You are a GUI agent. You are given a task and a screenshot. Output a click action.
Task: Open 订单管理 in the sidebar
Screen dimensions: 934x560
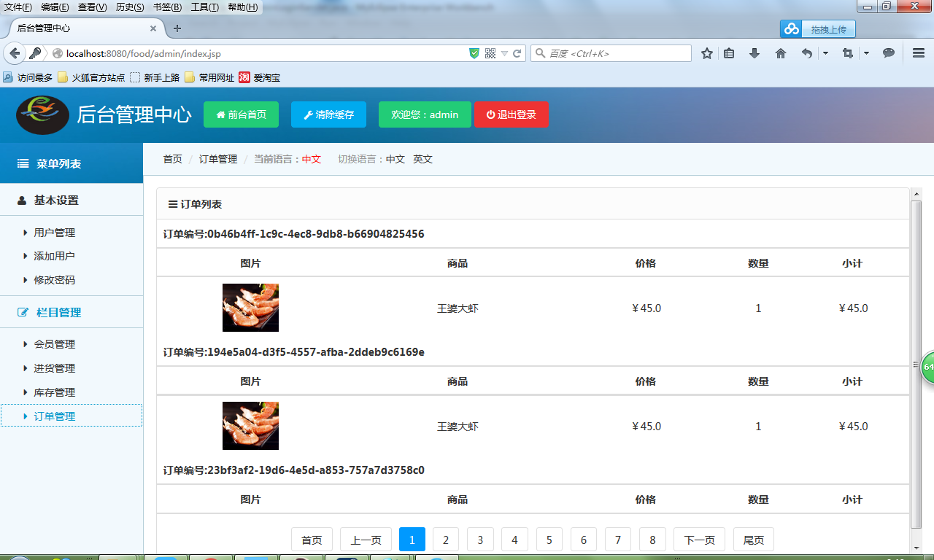[72, 416]
